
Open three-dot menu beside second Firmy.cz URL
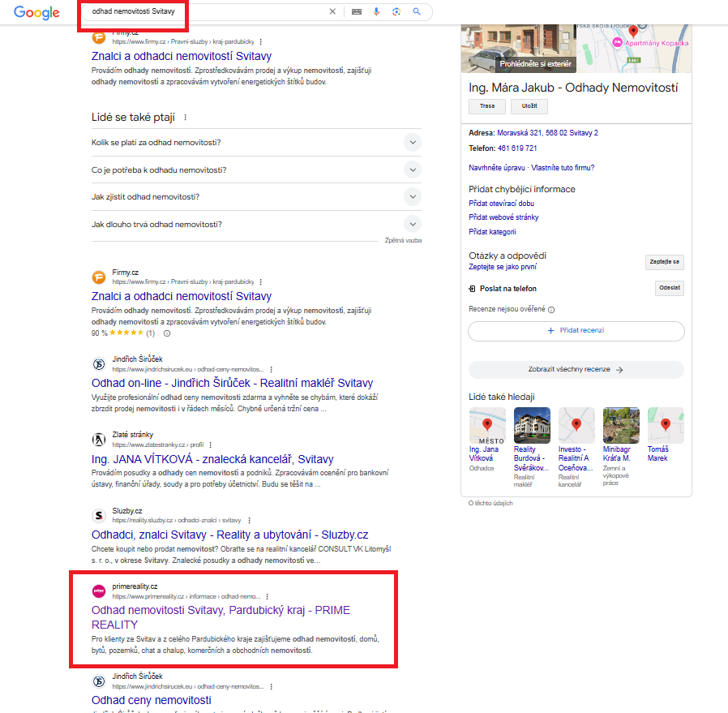click(x=261, y=282)
